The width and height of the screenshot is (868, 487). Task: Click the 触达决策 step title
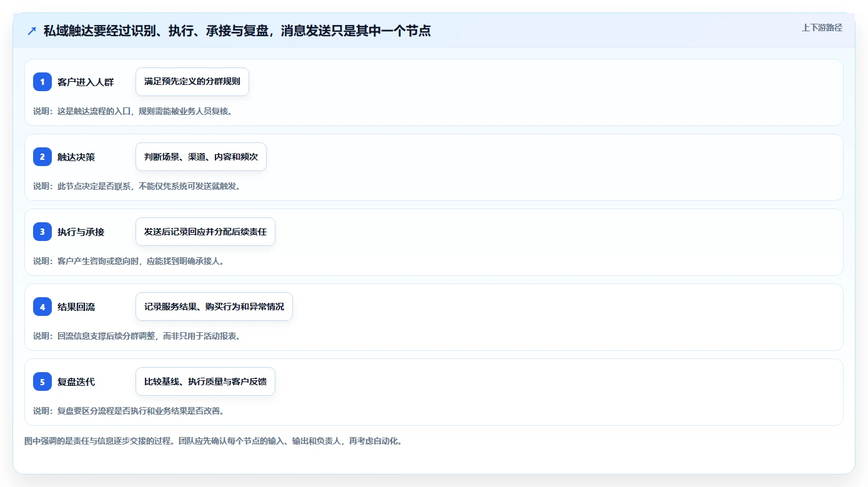(x=76, y=157)
